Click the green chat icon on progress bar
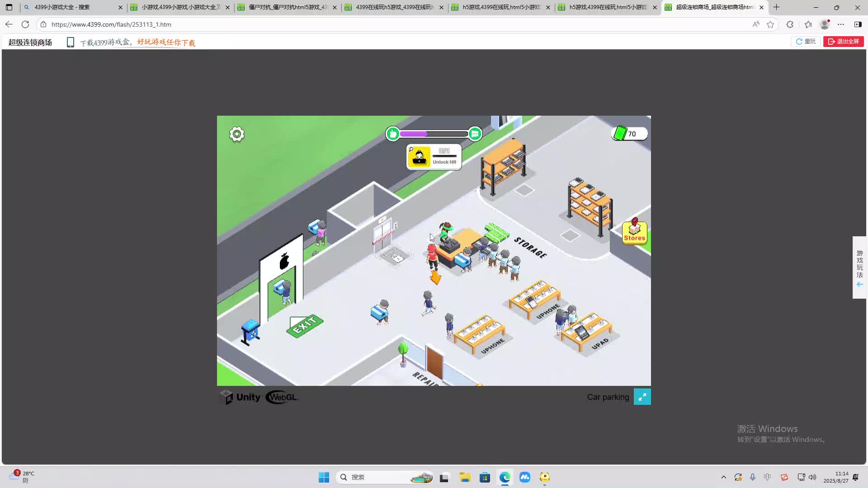Screen dimensions: 868x488 [475, 134]
